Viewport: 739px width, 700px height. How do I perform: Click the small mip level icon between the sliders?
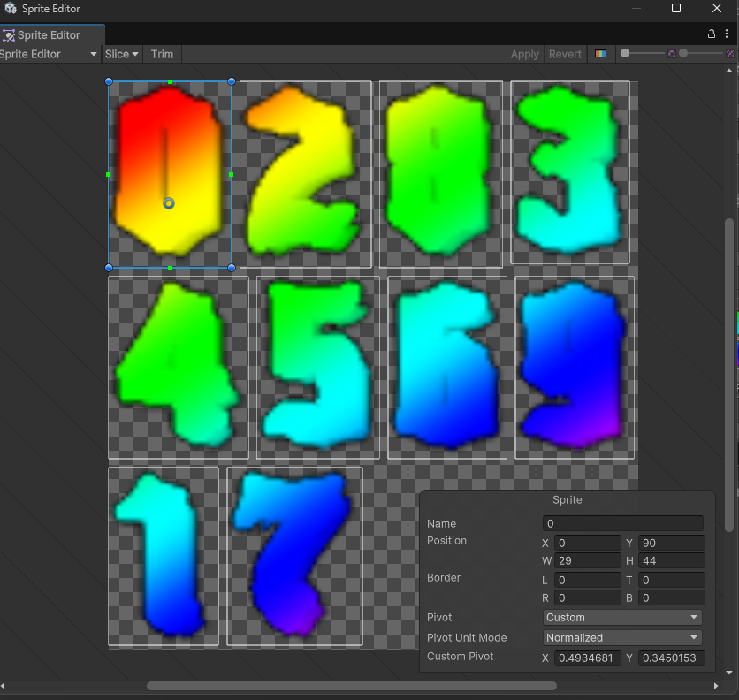(x=672, y=54)
